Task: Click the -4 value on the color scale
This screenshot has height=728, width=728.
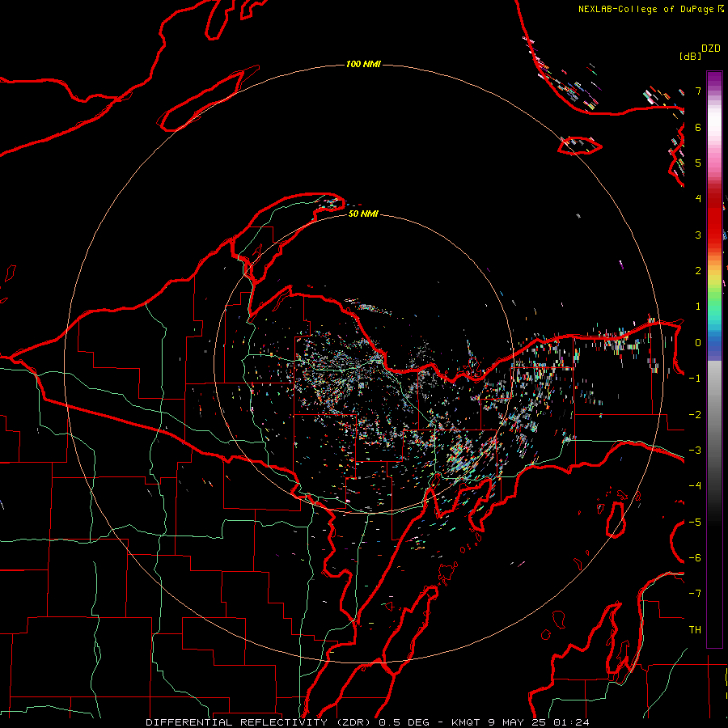Action: point(695,486)
